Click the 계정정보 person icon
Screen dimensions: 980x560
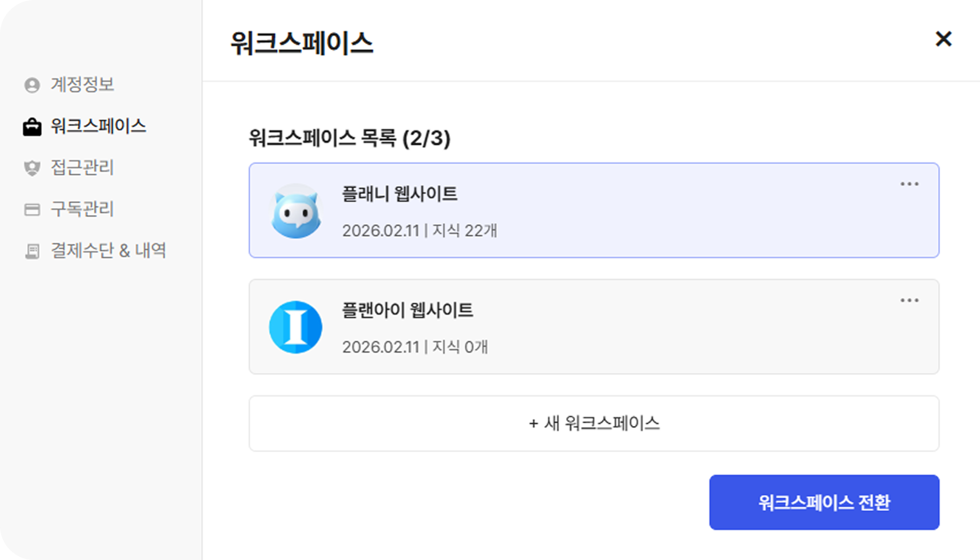(x=32, y=85)
